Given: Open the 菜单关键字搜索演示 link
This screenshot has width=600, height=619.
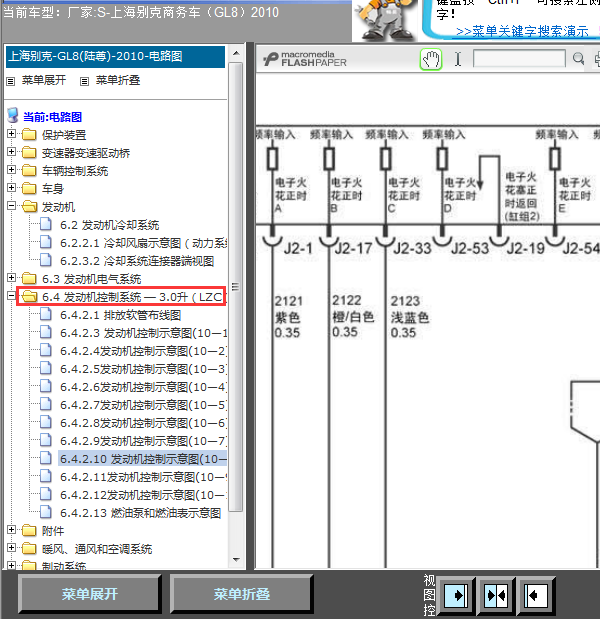Looking at the screenshot, I should coord(522,32).
